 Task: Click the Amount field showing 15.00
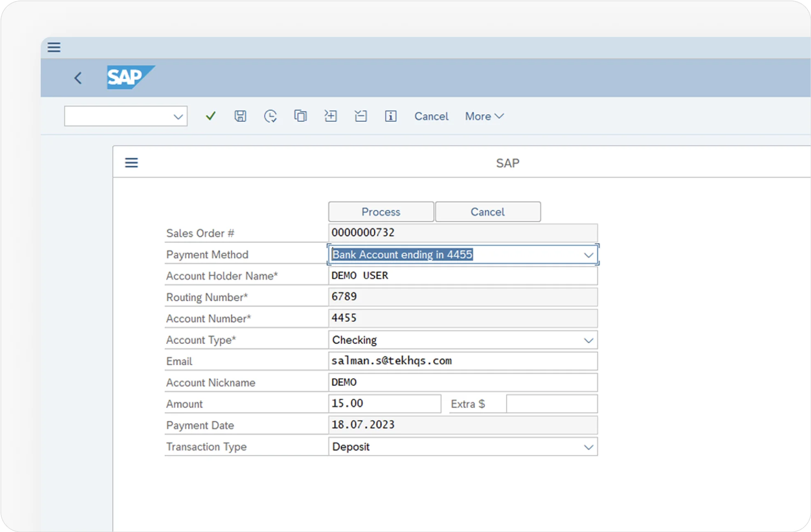point(385,404)
